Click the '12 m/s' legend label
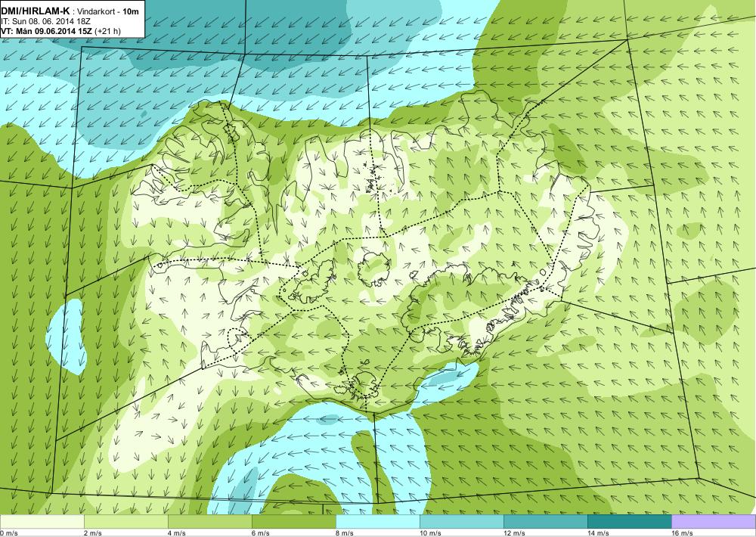 pos(514,532)
